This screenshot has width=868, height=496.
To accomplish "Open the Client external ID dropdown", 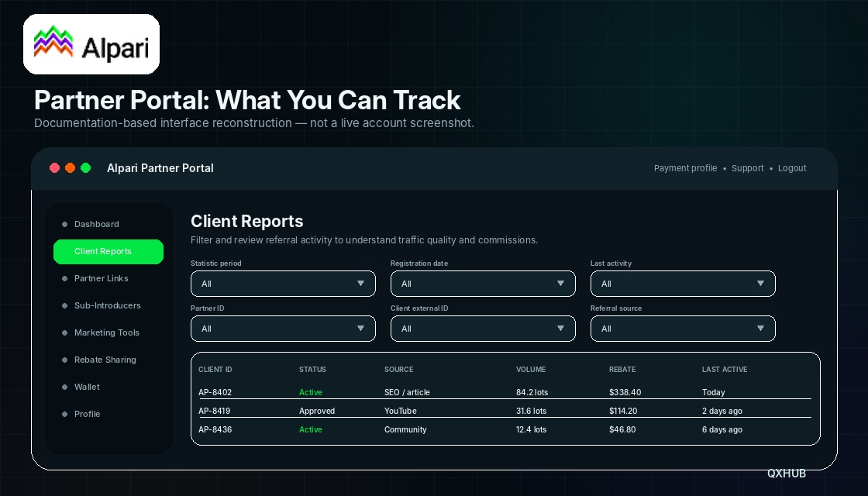I will click(483, 329).
